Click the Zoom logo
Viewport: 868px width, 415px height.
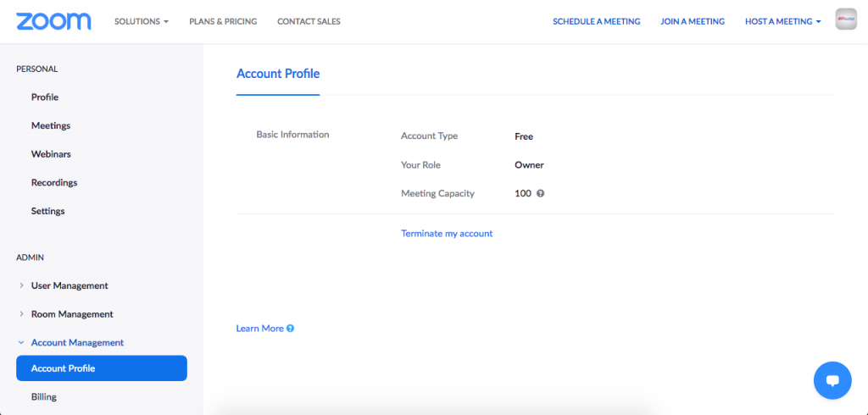point(53,21)
